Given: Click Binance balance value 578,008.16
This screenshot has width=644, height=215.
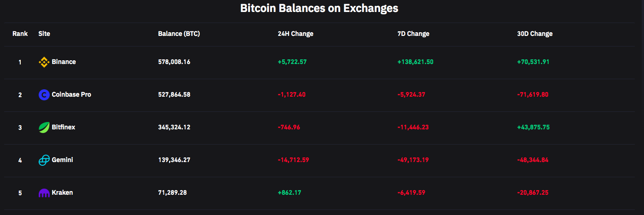Looking at the screenshot, I should click(174, 62).
